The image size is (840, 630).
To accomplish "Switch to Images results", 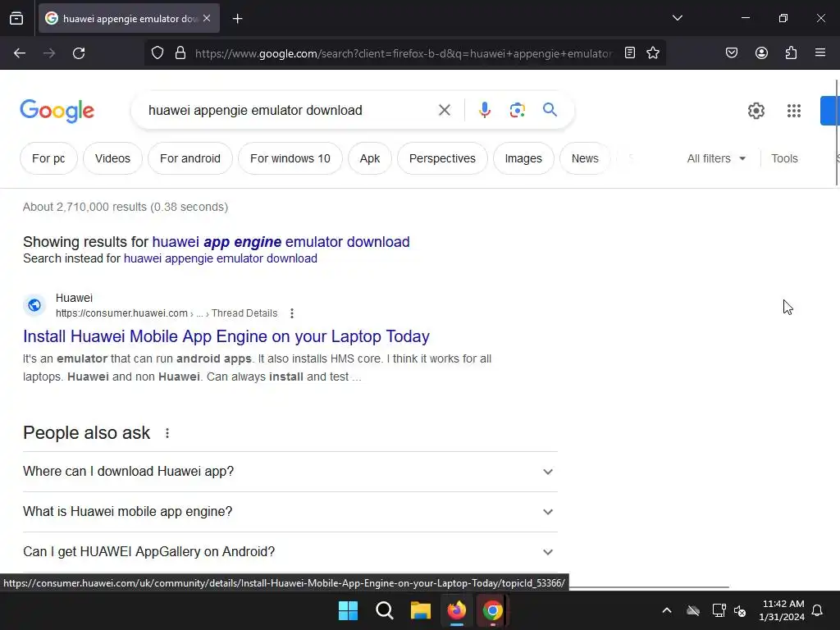I will point(523,158).
